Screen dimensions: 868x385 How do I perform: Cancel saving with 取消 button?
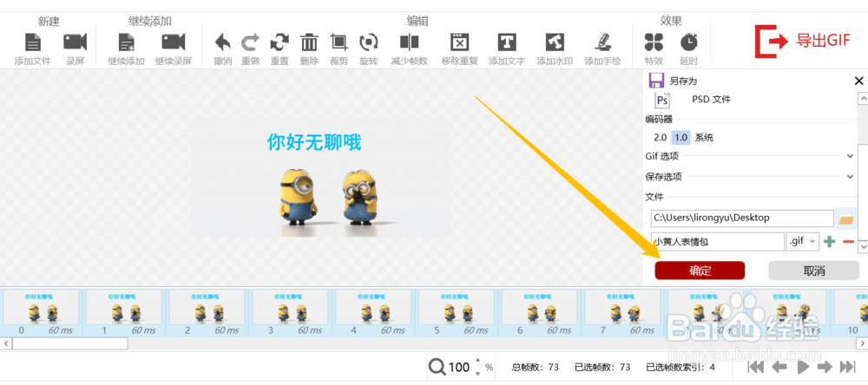[x=814, y=271]
